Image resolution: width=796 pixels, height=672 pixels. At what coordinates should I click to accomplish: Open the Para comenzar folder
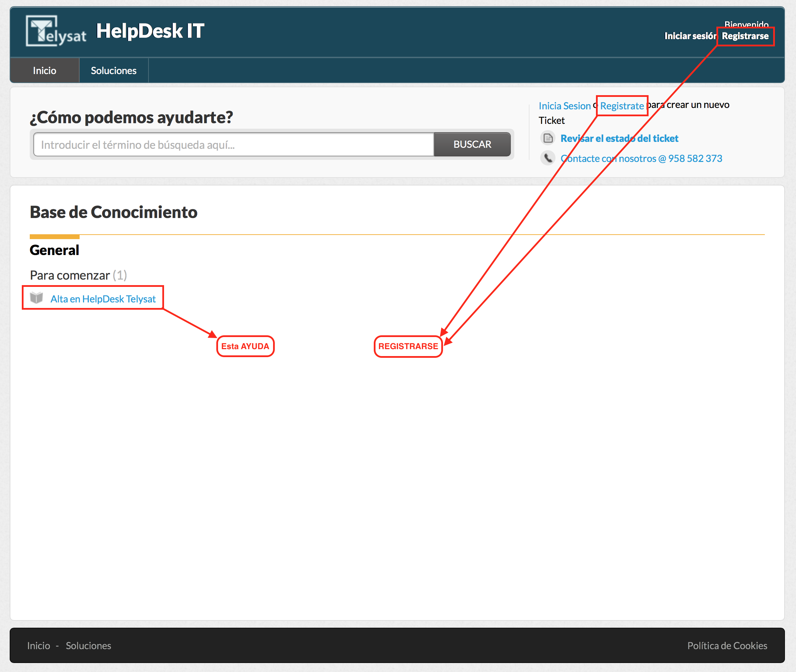coord(70,275)
